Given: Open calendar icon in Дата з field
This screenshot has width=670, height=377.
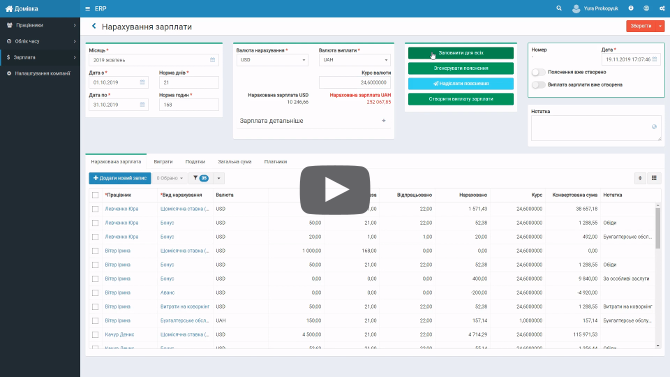Looking at the screenshot, I should pos(142,82).
